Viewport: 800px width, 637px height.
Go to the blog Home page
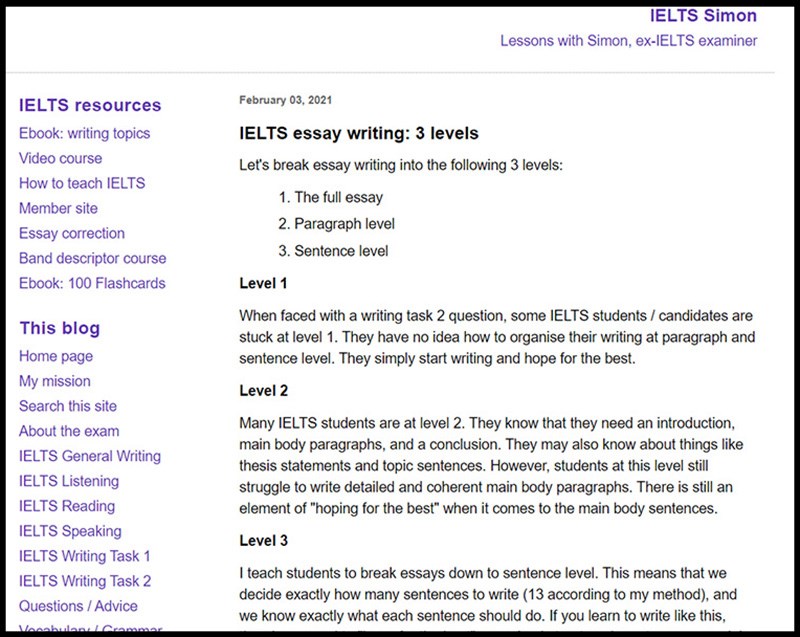coord(56,356)
